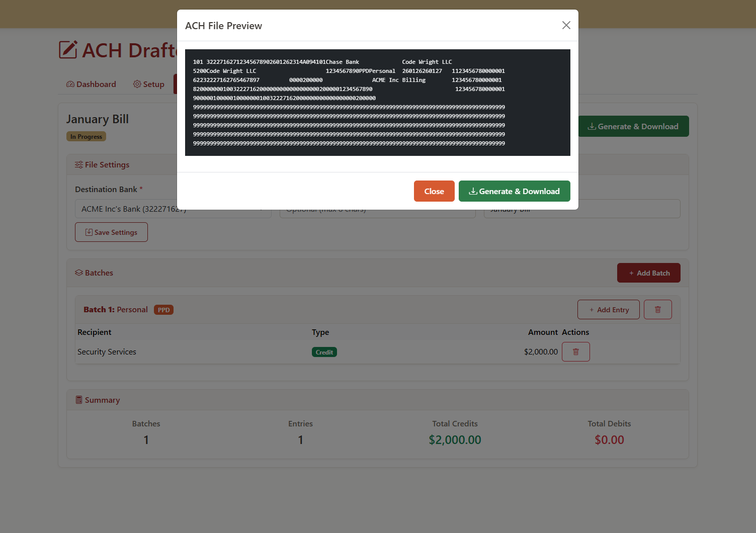
Task: Click the ACH Drafter pencil logo icon
Action: pyautogui.click(x=68, y=50)
